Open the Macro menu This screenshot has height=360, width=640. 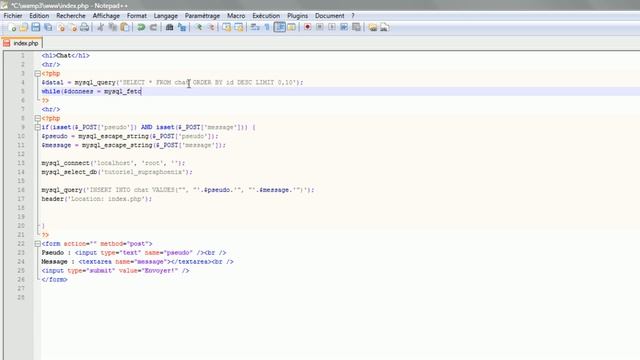click(236, 16)
